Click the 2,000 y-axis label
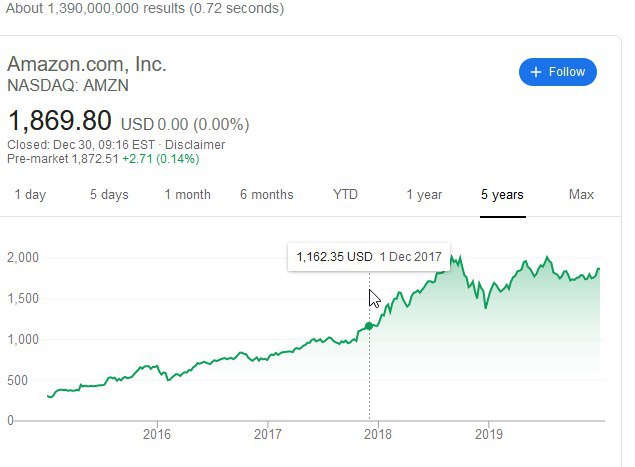Viewport: 635px width, 467px height. [23, 257]
